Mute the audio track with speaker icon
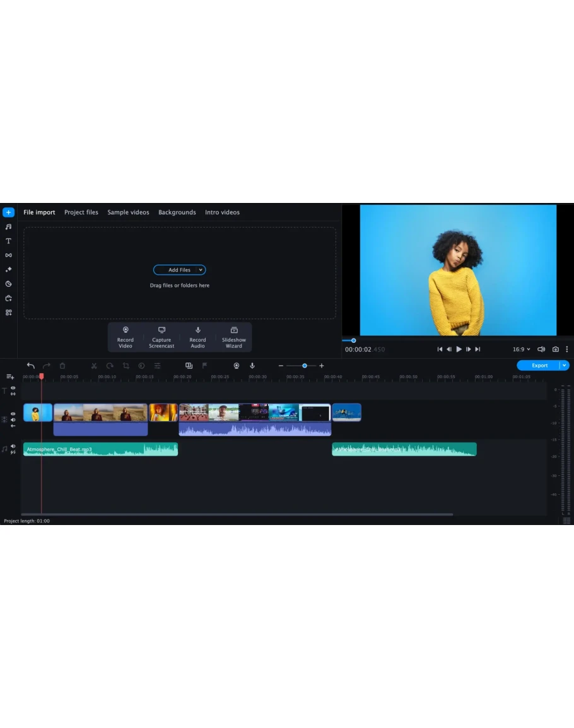Viewport: 574px width, 728px height. 13,446
